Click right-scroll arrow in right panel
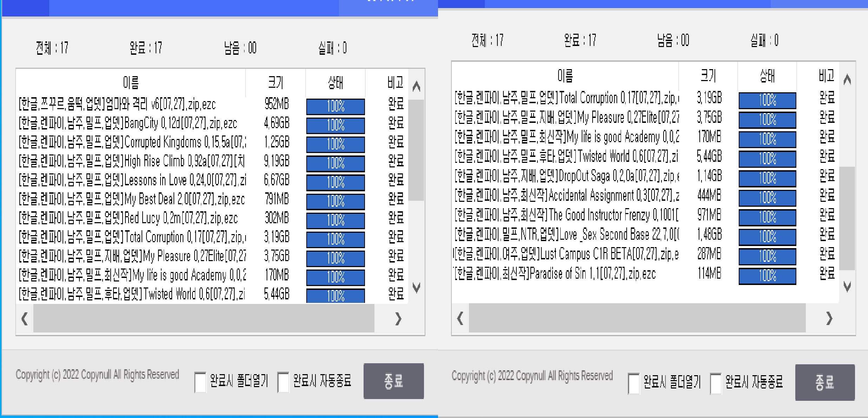This screenshot has width=868, height=418. (x=829, y=318)
